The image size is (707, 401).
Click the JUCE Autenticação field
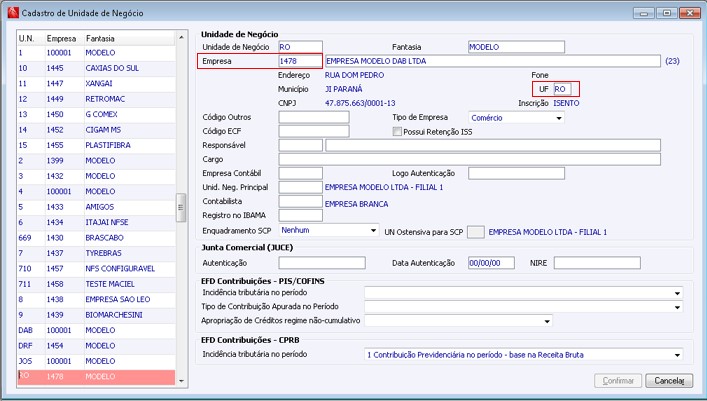click(x=322, y=263)
